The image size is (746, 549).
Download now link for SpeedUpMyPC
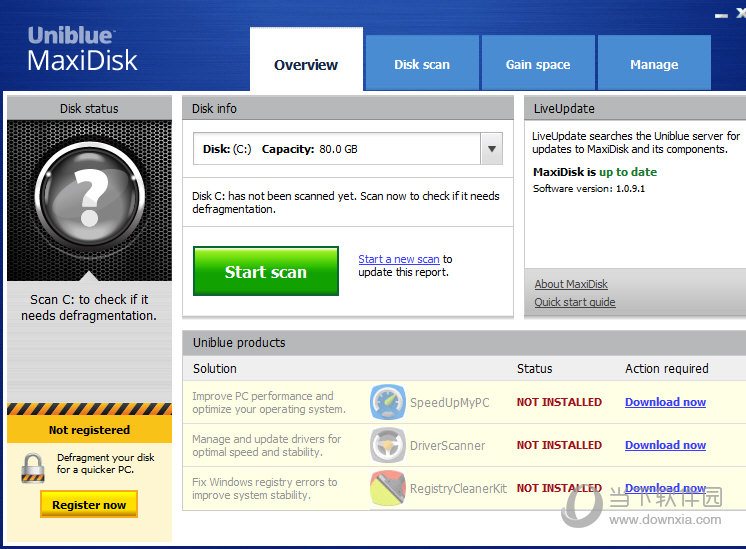[x=665, y=402]
